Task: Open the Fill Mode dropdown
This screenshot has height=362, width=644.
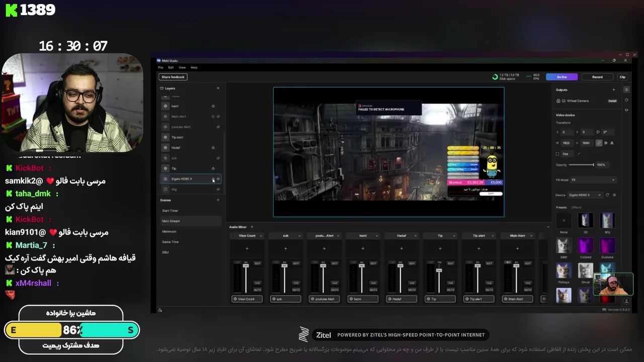Action: [x=593, y=180]
